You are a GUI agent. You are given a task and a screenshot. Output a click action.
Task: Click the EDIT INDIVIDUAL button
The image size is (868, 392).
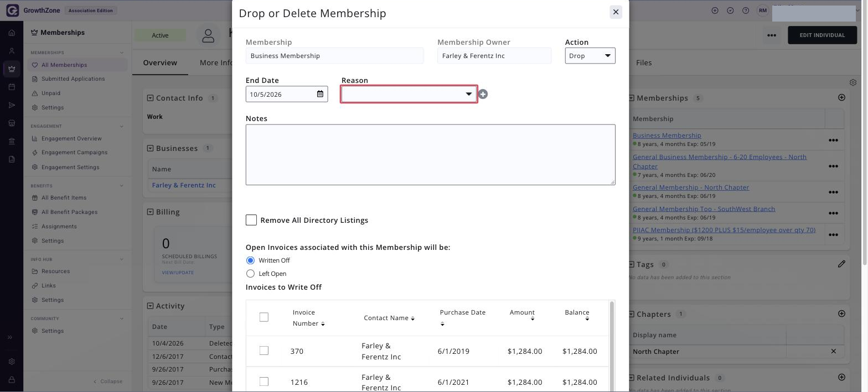click(822, 35)
